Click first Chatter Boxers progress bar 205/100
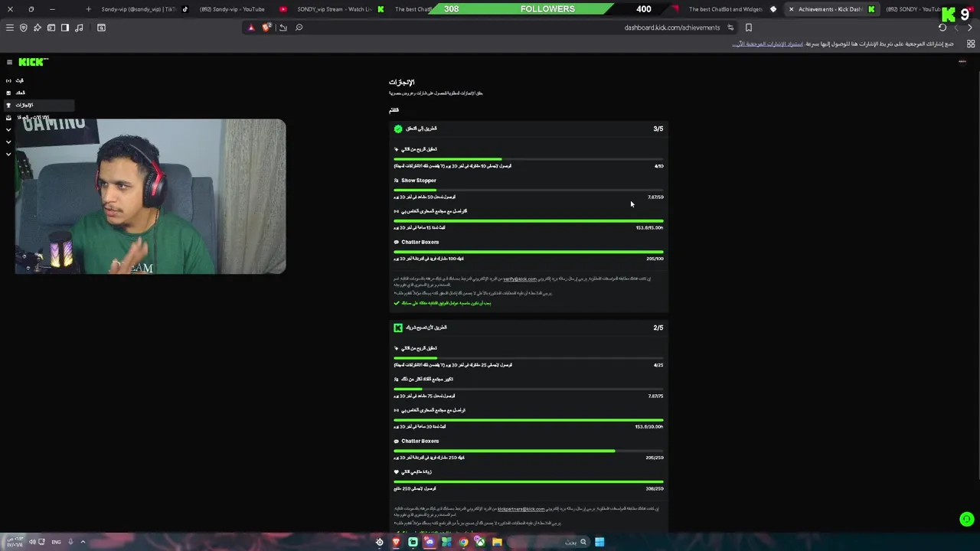This screenshot has width=980, height=551. [528, 252]
